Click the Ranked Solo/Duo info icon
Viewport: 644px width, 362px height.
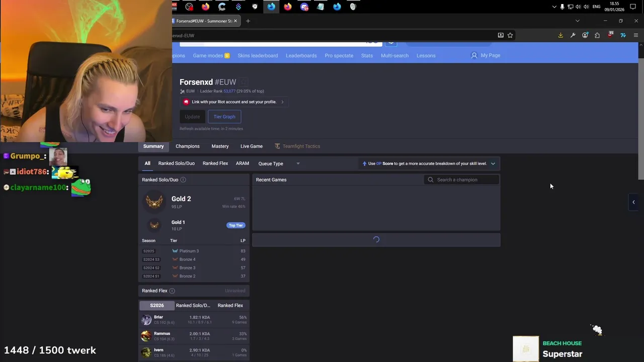183,179
